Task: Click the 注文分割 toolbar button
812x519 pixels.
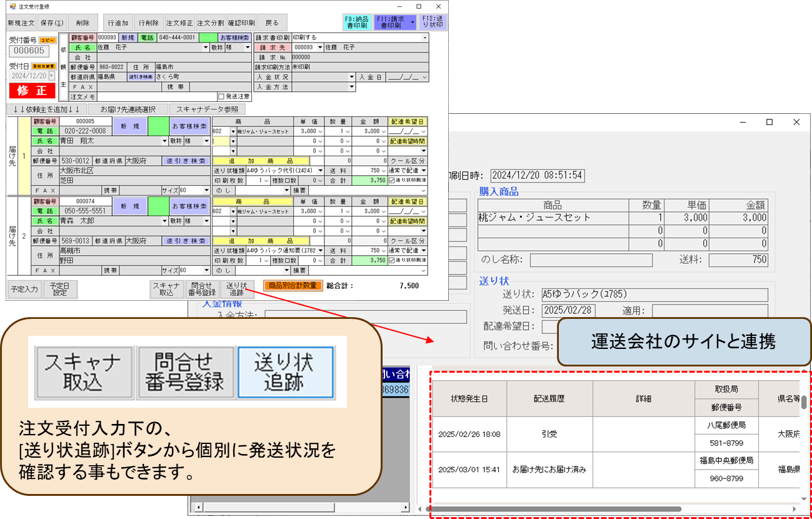Action: [x=211, y=23]
